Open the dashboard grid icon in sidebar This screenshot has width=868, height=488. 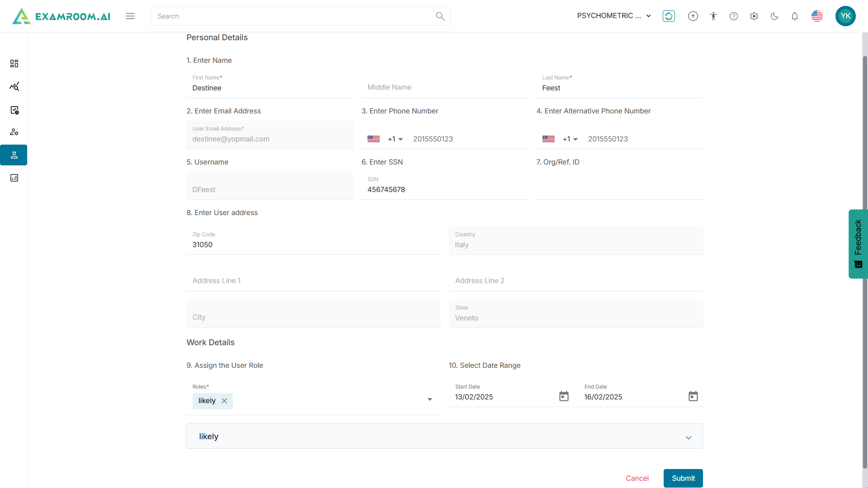click(14, 63)
